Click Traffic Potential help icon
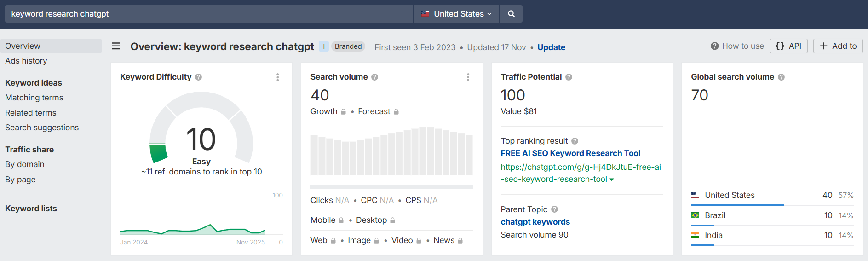 click(569, 77)
